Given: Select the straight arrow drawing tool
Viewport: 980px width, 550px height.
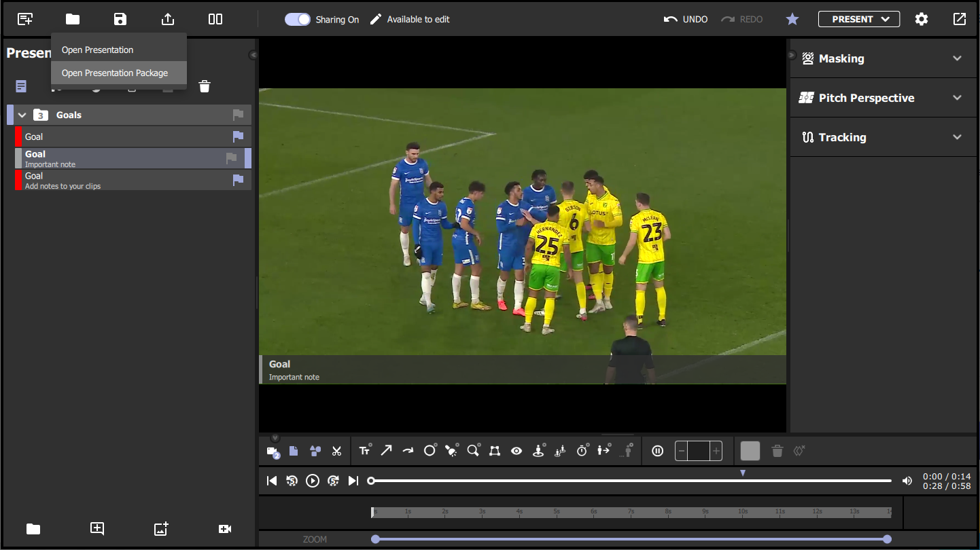Looking at the screenshot, I should click(386, 450).
